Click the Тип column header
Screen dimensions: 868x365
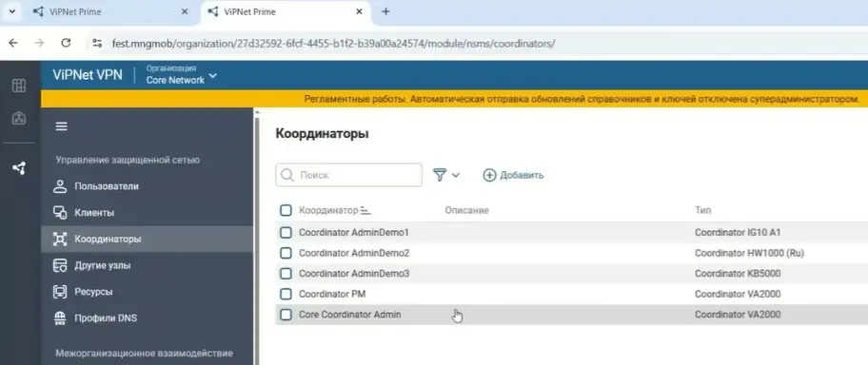703,211
